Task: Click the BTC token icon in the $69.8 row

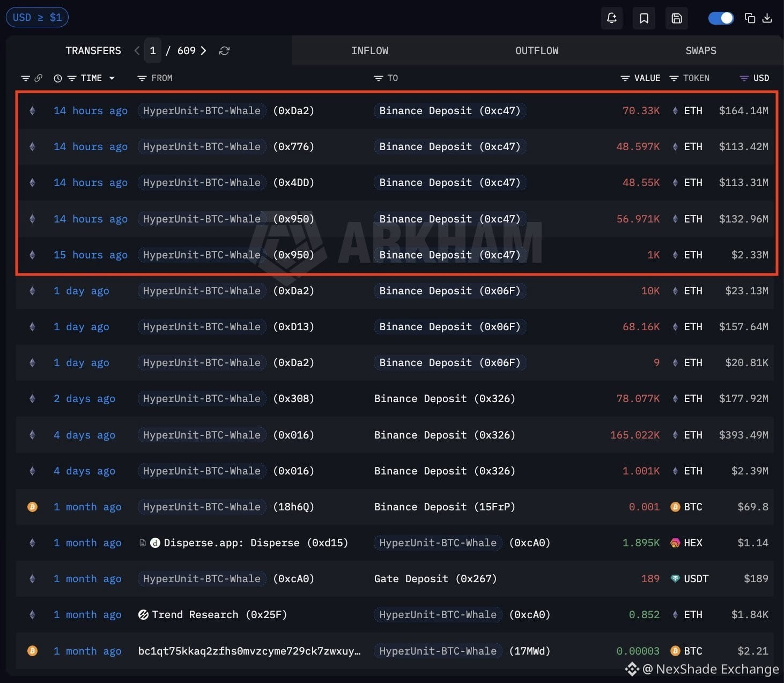Action: point(675,507)
